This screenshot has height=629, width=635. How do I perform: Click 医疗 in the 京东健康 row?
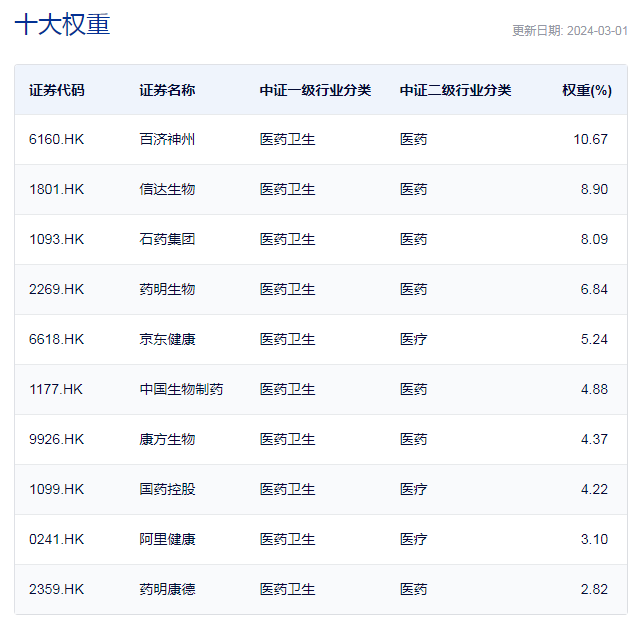[413, 339]
